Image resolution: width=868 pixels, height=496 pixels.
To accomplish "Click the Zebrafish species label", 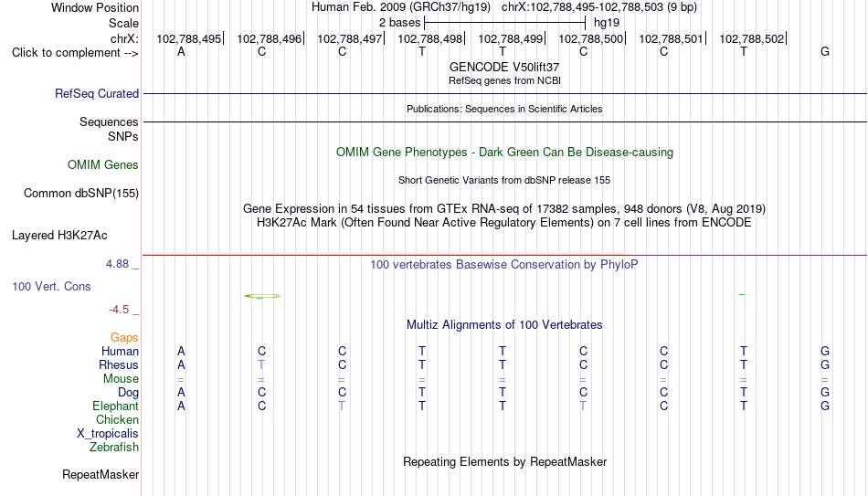I will click(x=114, y=448).
